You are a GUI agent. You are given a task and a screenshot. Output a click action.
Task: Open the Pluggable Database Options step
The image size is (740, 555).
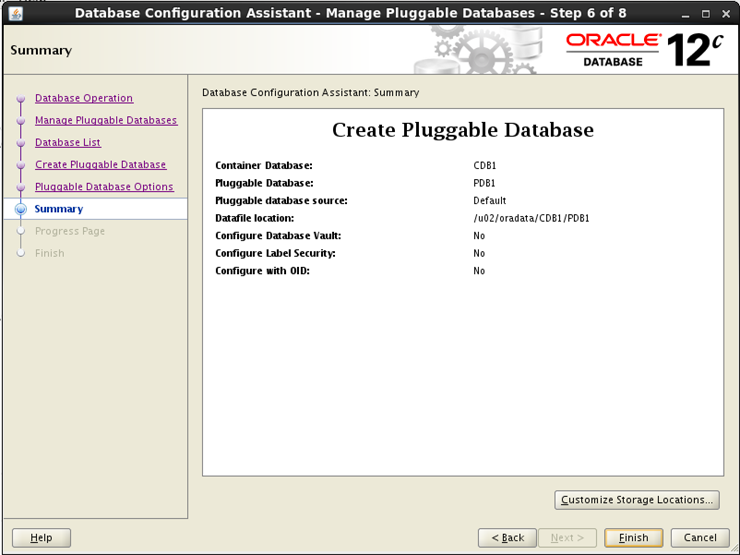(104, 187)
